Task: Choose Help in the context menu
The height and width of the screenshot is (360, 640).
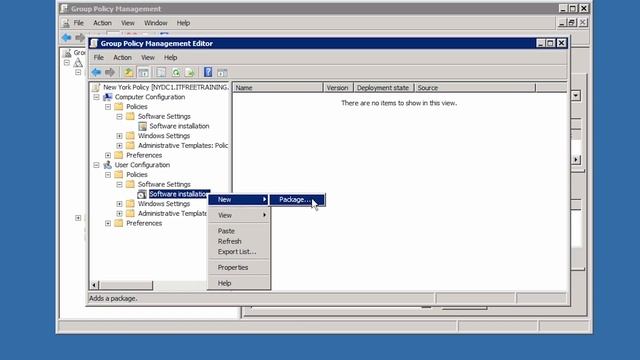Action: pos(238,283)
